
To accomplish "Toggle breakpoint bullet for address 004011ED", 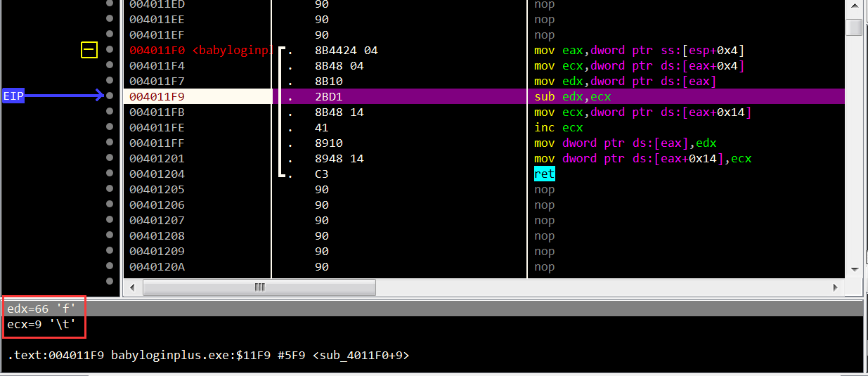I will click(109, 4).
